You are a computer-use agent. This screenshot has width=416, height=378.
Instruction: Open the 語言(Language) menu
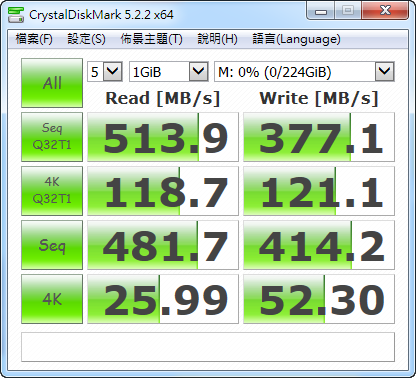(x=296, y=39)
